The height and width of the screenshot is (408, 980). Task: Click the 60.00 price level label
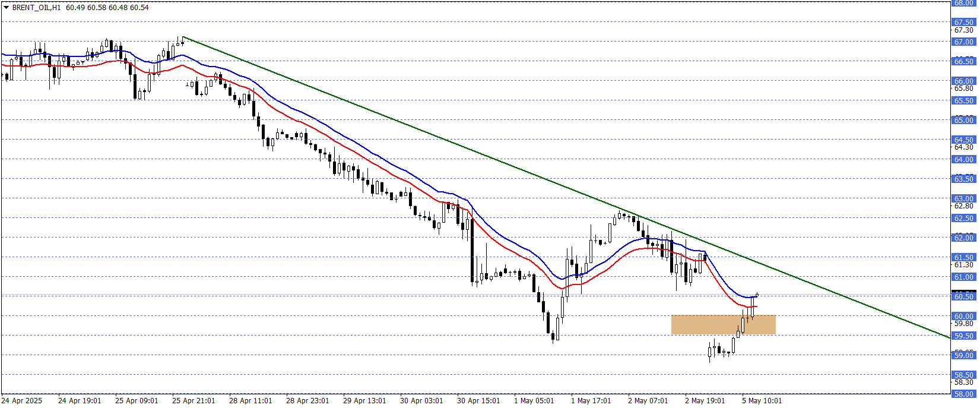pyautogui.click(x=963, y=317)
